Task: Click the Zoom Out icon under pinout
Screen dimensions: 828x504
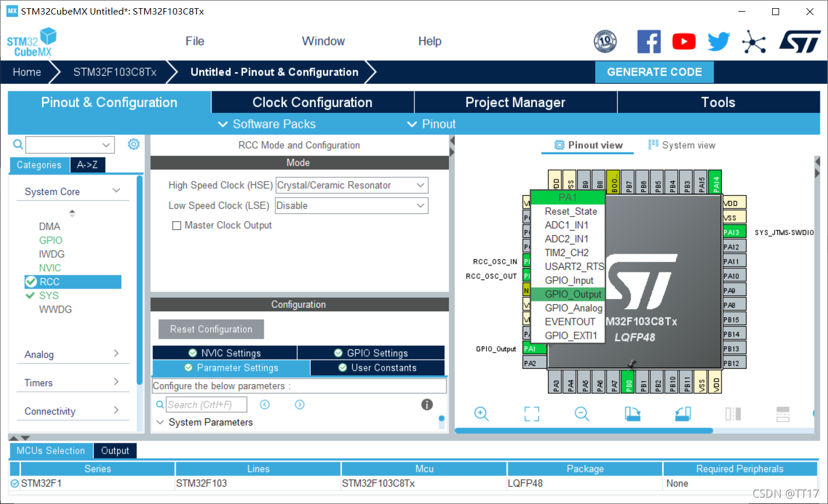Action: [x=582, y=414]
